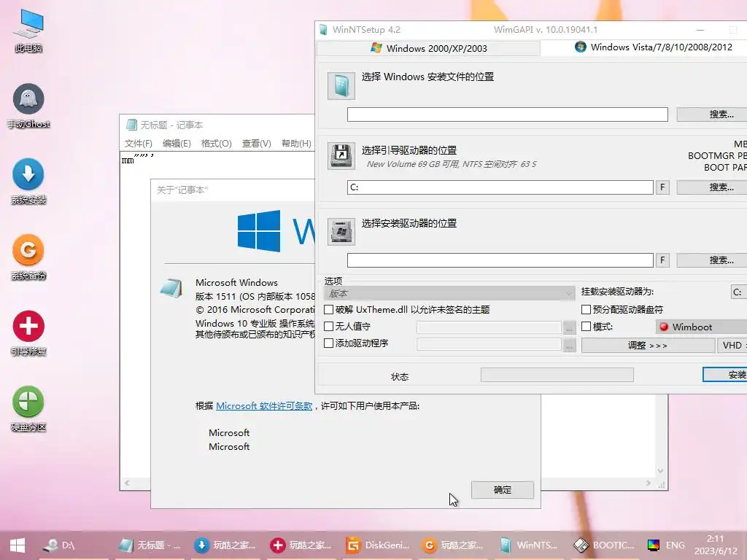Click the Notepad title bar icon
The image size is (747, 560).
coord(131,125)
